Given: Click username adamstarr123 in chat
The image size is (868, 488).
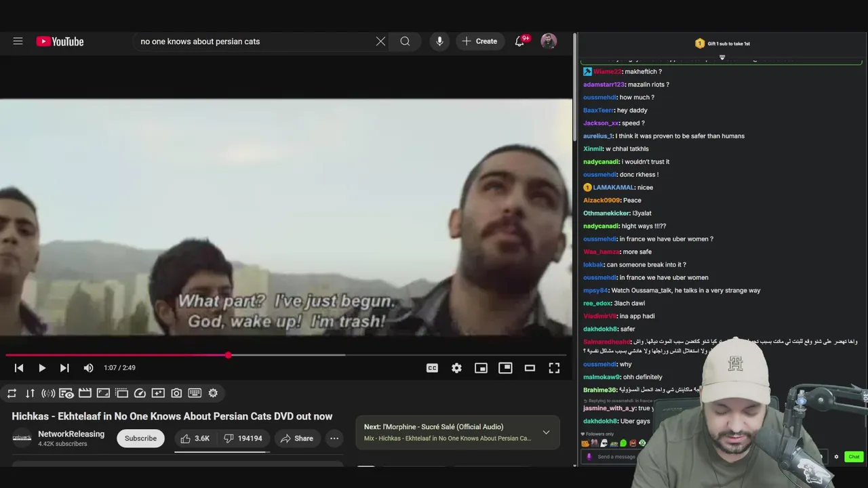Looking at the screenshot, I should pos(604,85).
